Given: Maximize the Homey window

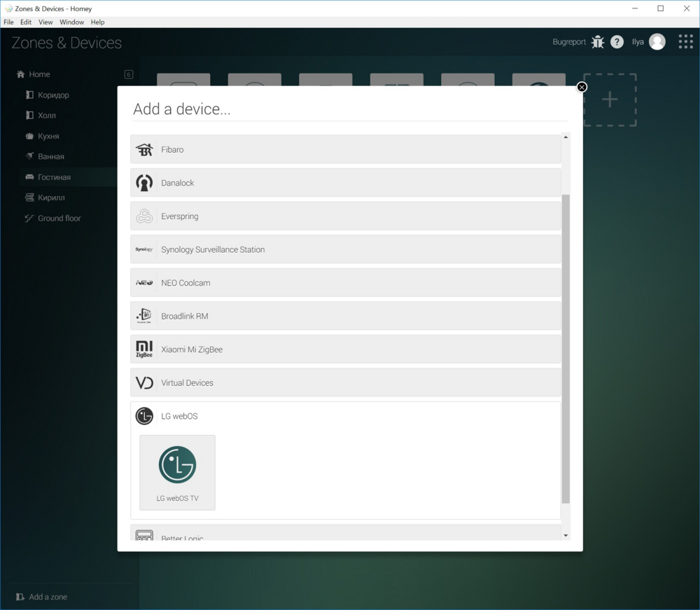Looking at the screenshot, I should 661,8.
